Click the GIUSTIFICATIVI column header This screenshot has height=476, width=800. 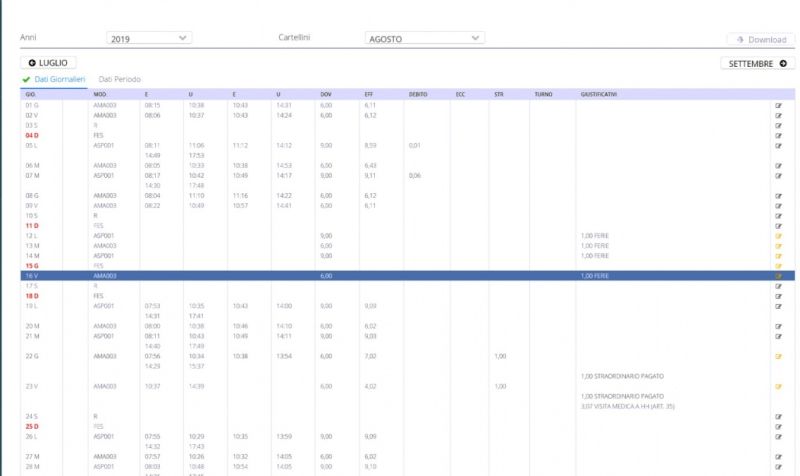click(x=598, y=94)
